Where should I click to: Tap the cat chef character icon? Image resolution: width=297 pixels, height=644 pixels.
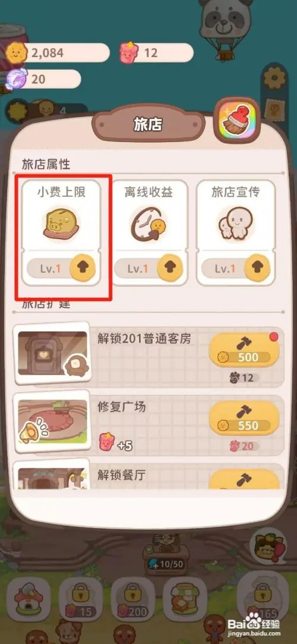coord(267,549)
